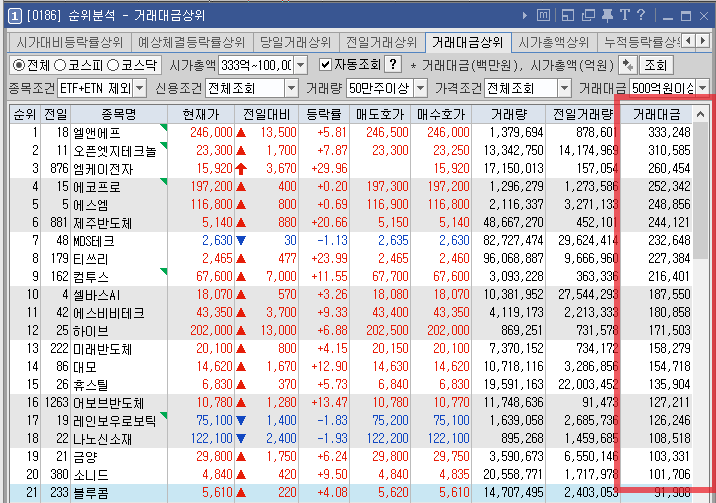Viewport: 716px width, 503px height.
Task: Open the 시가총액 range dropdown
Action: 300,65
